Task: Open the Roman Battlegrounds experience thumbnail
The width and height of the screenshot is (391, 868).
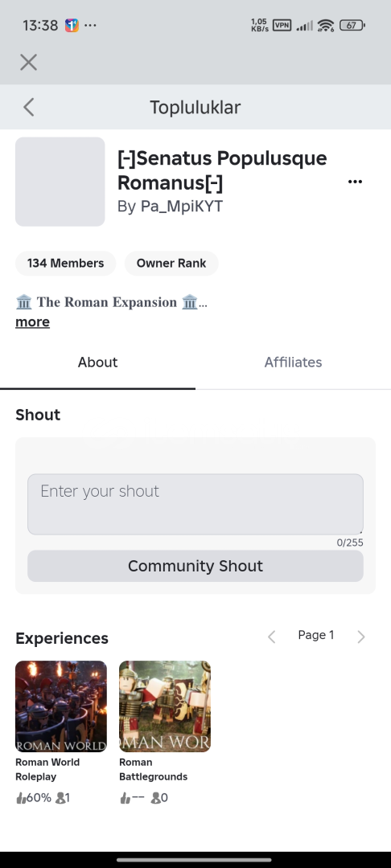Action: click(x=164, y=706)
